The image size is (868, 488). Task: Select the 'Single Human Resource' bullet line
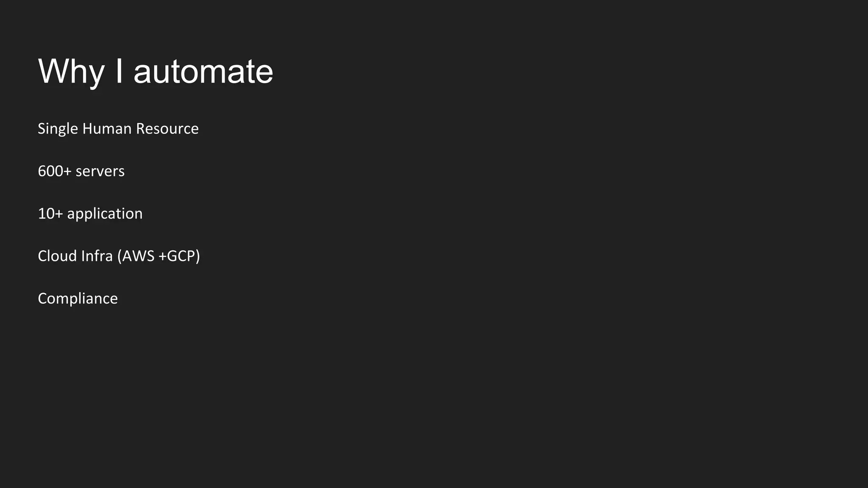118,129
